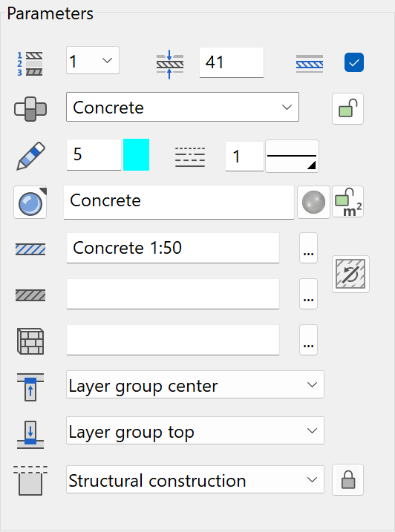Image resolution: width=395 pixels, height=532 pixels.
Task: Click the brick wall style area icon
Action: [30, 341]
